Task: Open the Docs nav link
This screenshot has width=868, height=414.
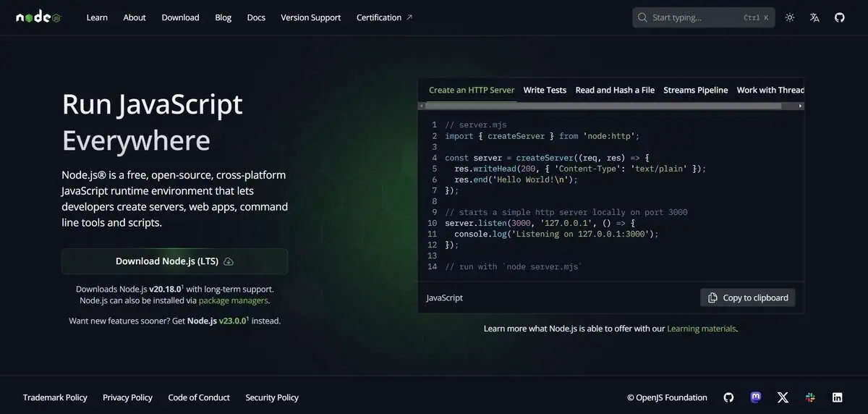Action: [x=256, y=17]
